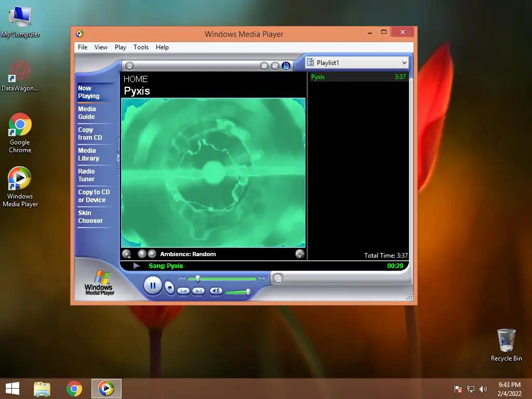Open File Explorer from the taskbar

pos(42,389)
